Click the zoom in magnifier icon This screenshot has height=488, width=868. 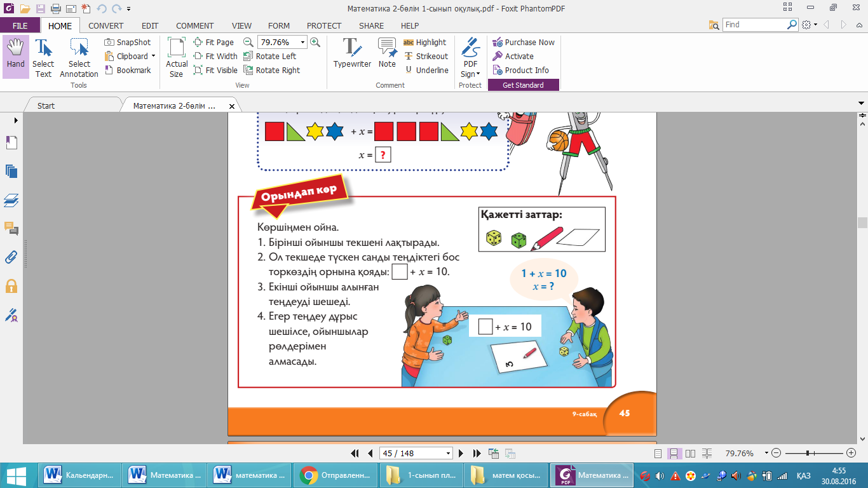pos(315,43)
